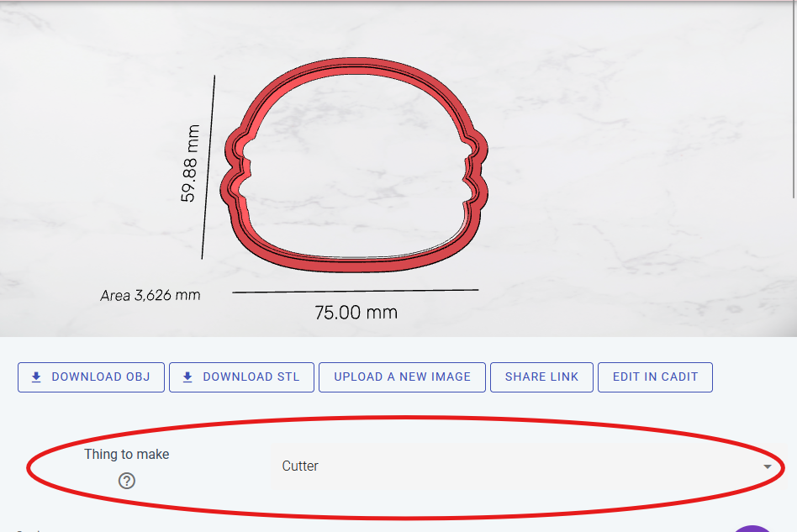Click the 59.88 mm height dimension
This screenshot has width=797, height=532.
click(x=190, y=163)
